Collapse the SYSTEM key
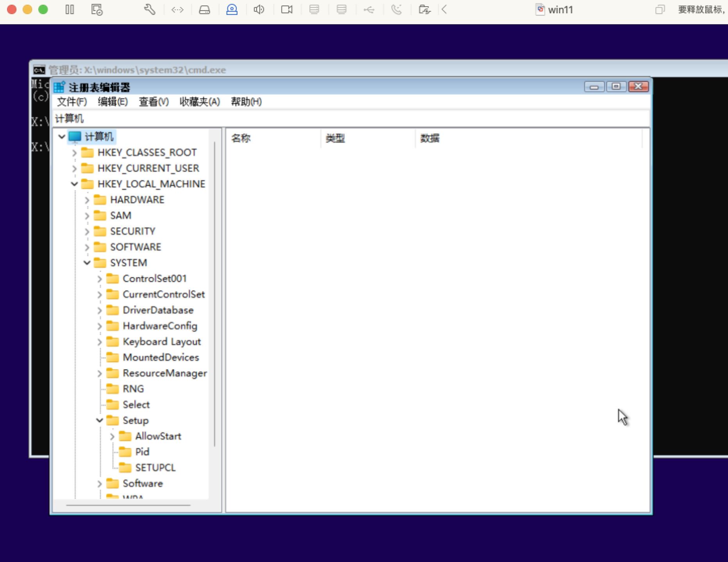This screenshot has width=728, height=562. click(87, 263)
